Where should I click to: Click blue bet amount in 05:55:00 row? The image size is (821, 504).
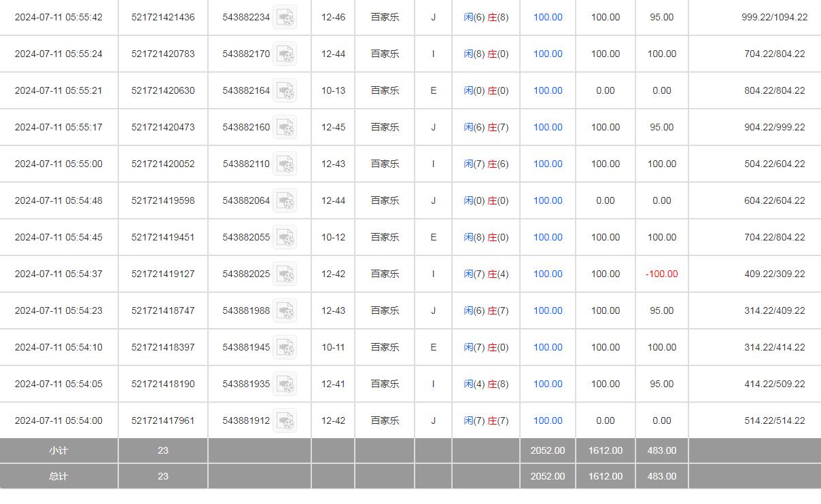[547, 164]
